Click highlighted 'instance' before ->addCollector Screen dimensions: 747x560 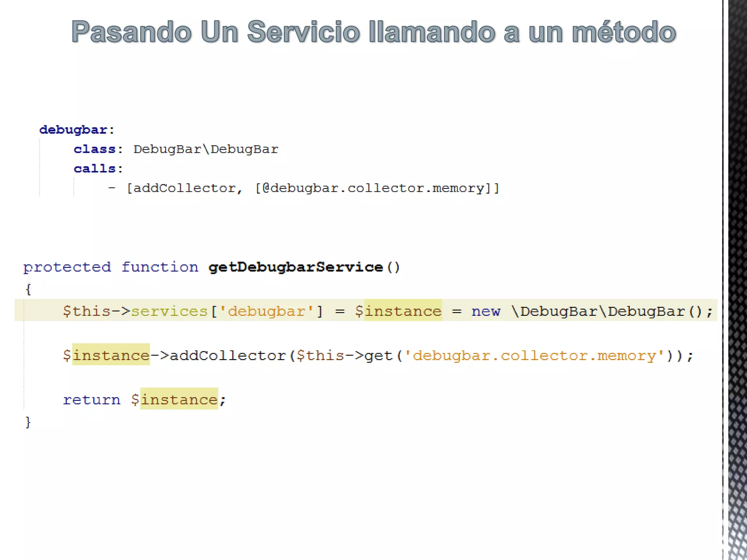pyautogui.click(x=111, y=355)
